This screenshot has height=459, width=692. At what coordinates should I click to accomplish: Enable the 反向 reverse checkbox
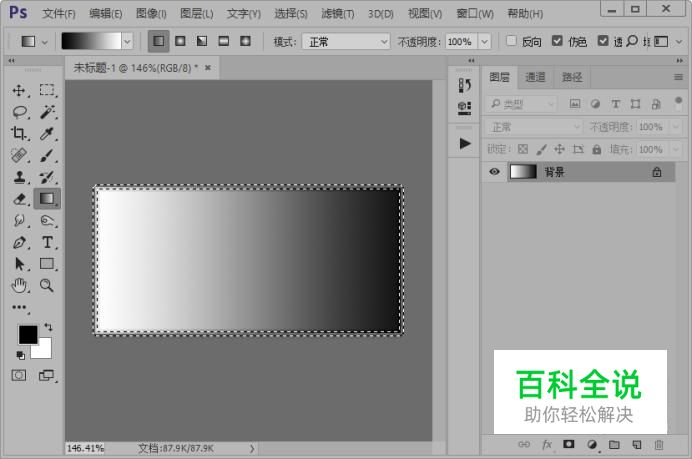click(x=511, y=41)
